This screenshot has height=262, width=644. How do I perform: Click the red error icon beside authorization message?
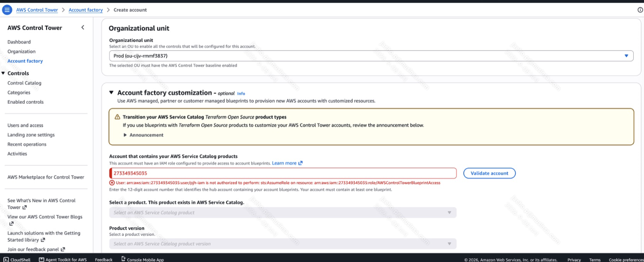tap(112, 183)
